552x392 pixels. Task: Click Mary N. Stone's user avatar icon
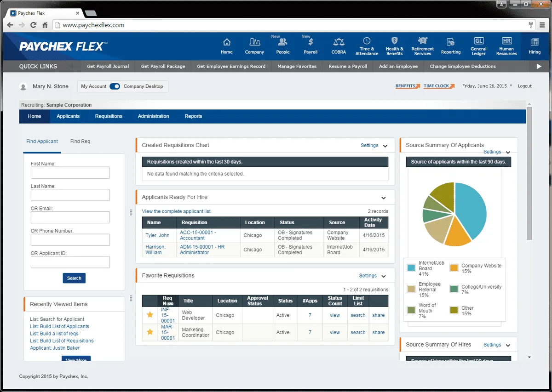23,86
